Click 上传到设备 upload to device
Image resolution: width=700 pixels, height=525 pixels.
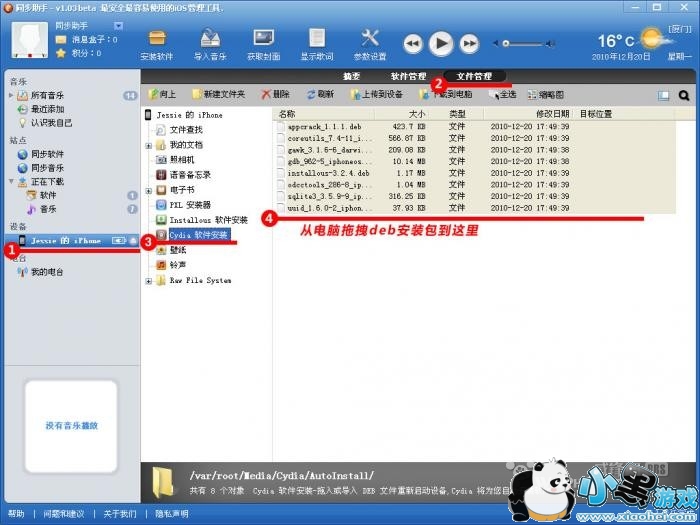tap(377, 95)
